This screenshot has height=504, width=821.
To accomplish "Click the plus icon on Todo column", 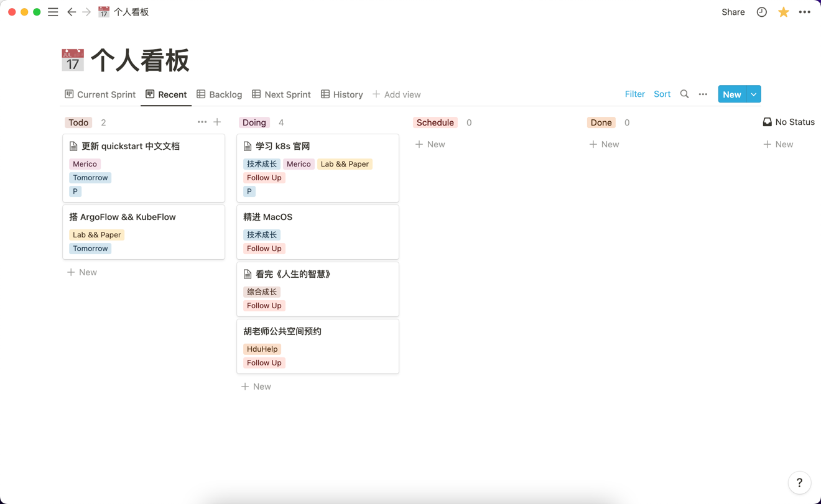I will 217,122.
